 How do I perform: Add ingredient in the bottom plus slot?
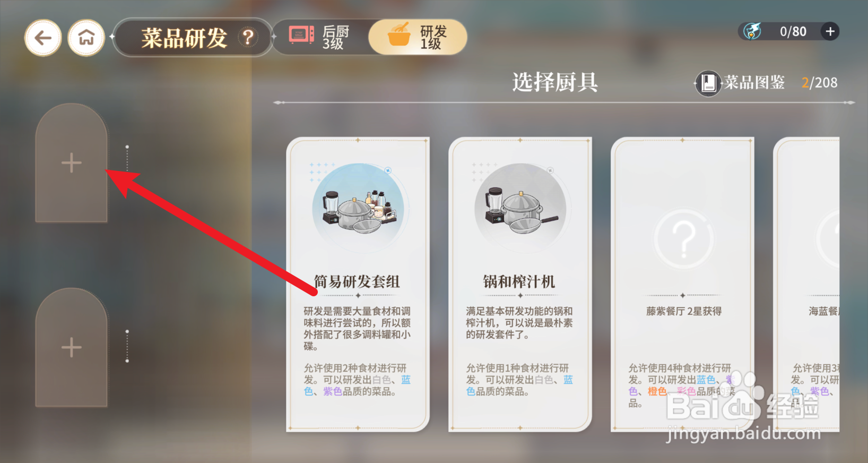click(72, 348)
